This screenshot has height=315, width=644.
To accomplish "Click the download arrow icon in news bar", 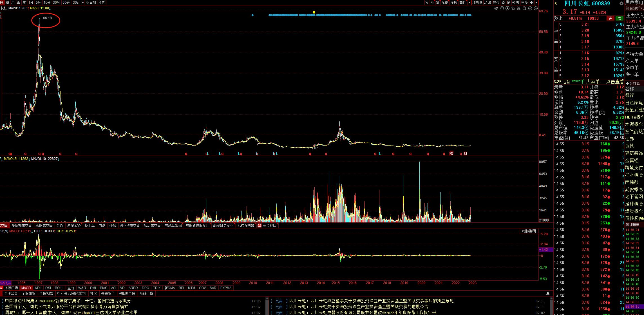I will click(548, 293).
